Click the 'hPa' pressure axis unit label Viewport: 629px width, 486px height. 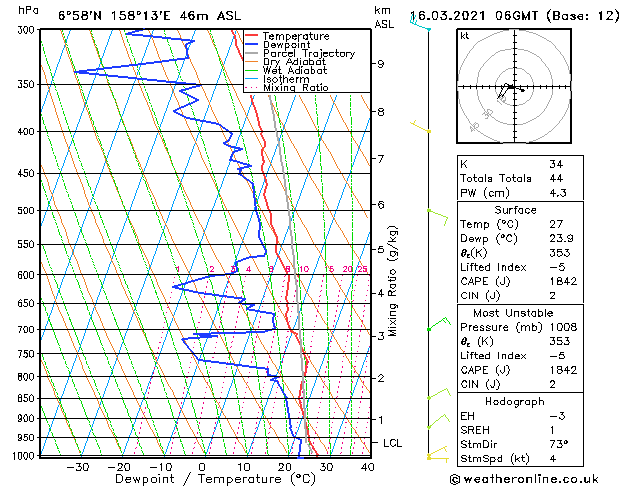28,11
